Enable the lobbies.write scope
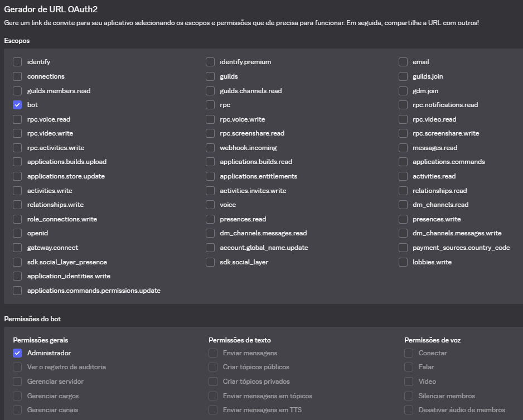This screenshot has width=523, height=420. (x=403, y=262)
